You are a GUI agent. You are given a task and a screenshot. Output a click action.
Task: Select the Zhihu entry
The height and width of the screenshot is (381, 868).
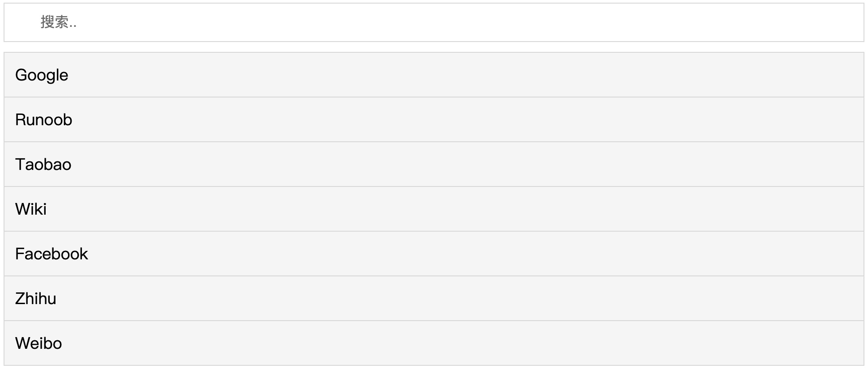pos(434,298)
